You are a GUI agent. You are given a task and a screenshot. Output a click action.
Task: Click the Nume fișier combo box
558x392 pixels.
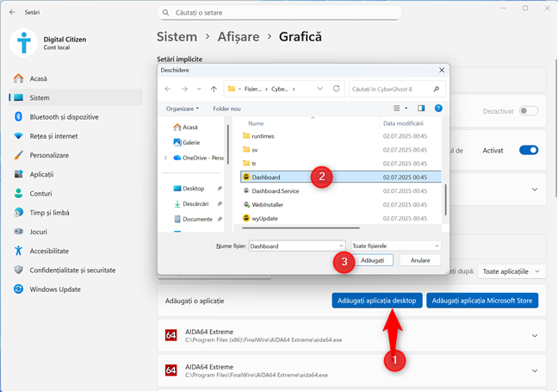297,246
